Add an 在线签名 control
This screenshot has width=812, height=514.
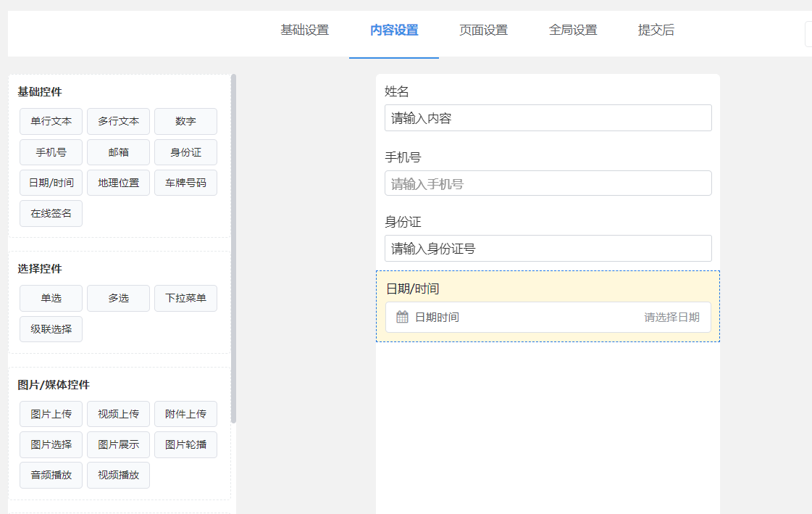pos(51,213)
